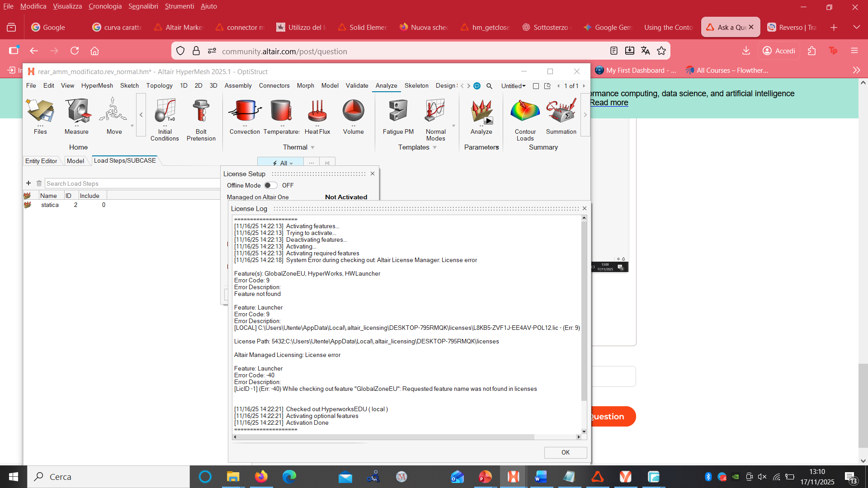The width and height of the screenshot is (868, 488).
Task: Follow the Read more link
Action: pyautogui.click(x=609, y=103)
